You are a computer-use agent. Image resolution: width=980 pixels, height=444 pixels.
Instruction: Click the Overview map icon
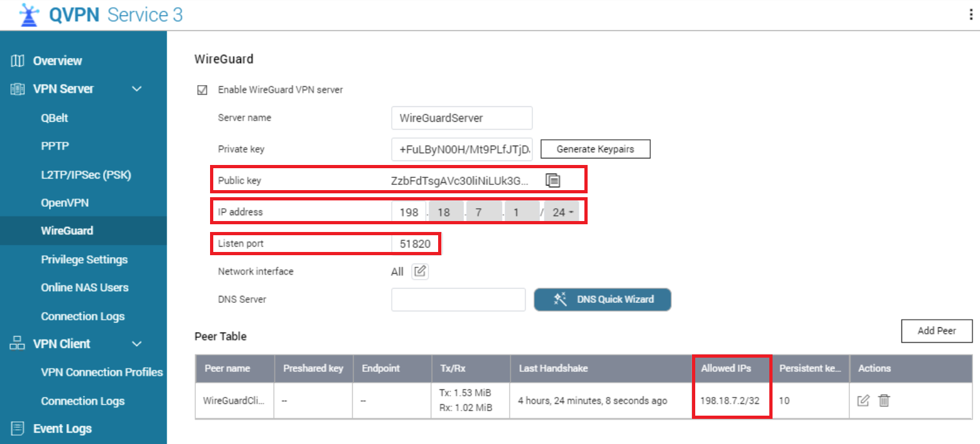pyautogui.click(x=17, y=61)
